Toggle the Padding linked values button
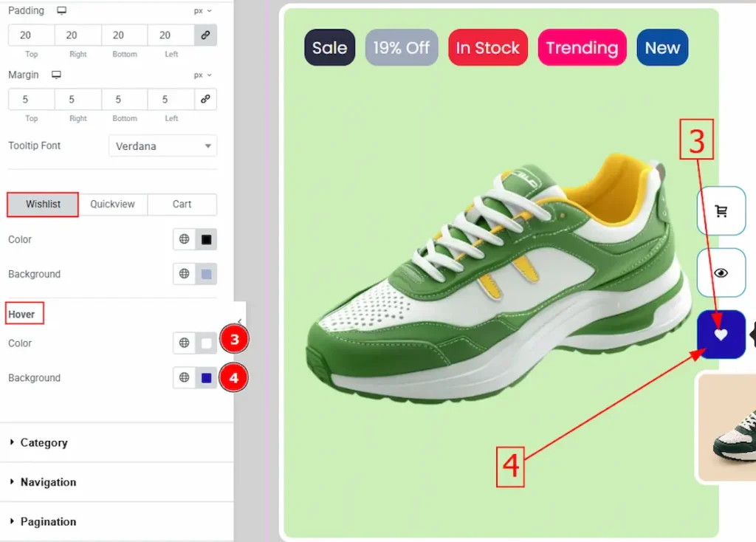This screenshot has height=542, width=756. (205, 35)
